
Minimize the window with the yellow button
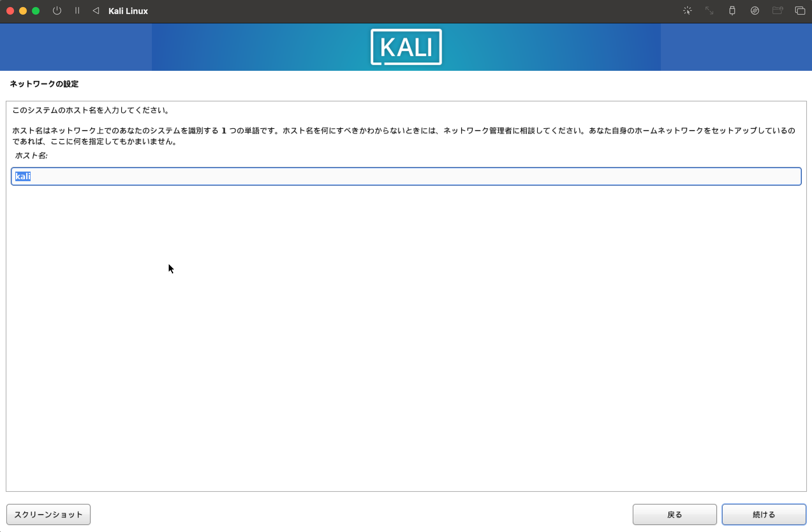click(x=23, y=11)
